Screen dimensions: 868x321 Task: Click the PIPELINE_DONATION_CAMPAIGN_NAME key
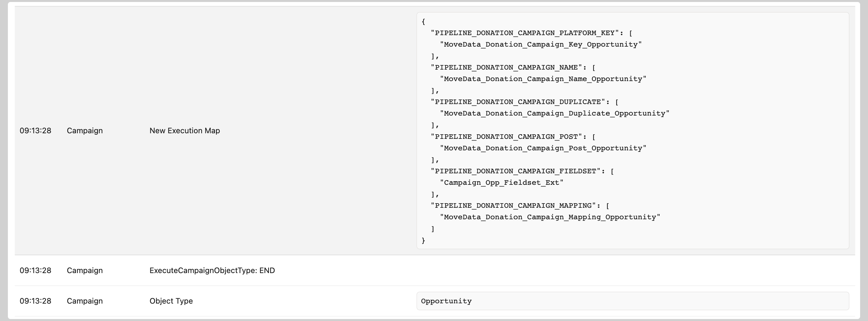tap(507, 67)
